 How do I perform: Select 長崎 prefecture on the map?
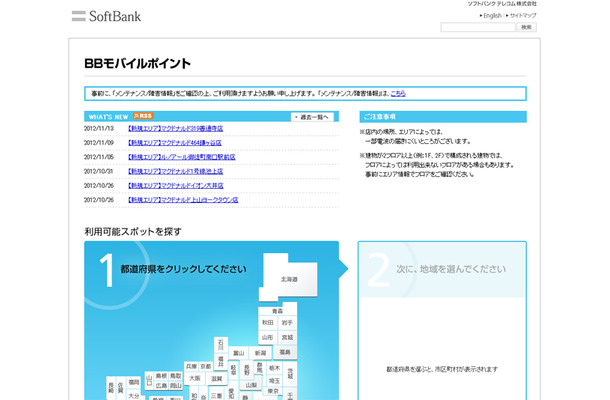click(x=111, y=388)
